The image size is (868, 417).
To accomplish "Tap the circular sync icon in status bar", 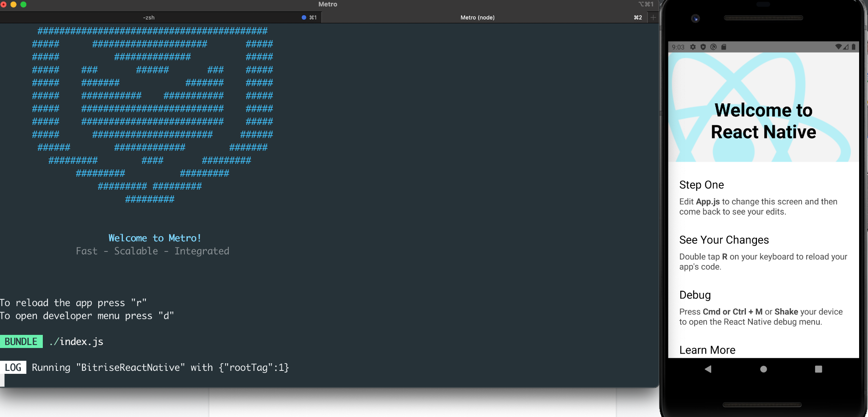I will (713, 47).
